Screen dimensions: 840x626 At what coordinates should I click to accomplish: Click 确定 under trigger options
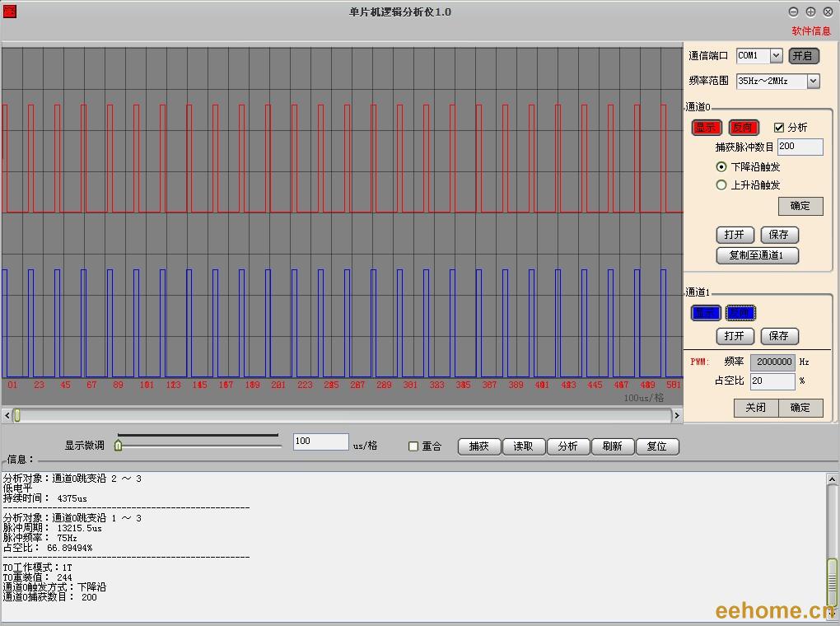click(x=800, y=206)
